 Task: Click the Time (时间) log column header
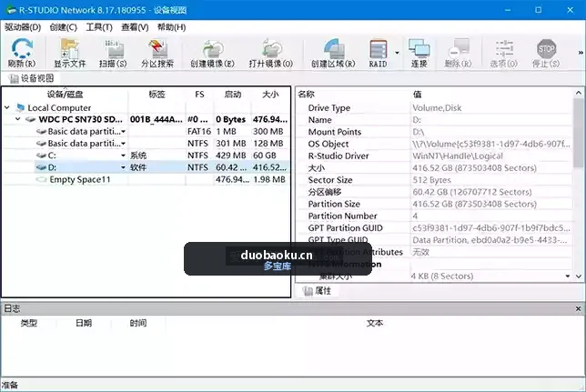[138, 323]
